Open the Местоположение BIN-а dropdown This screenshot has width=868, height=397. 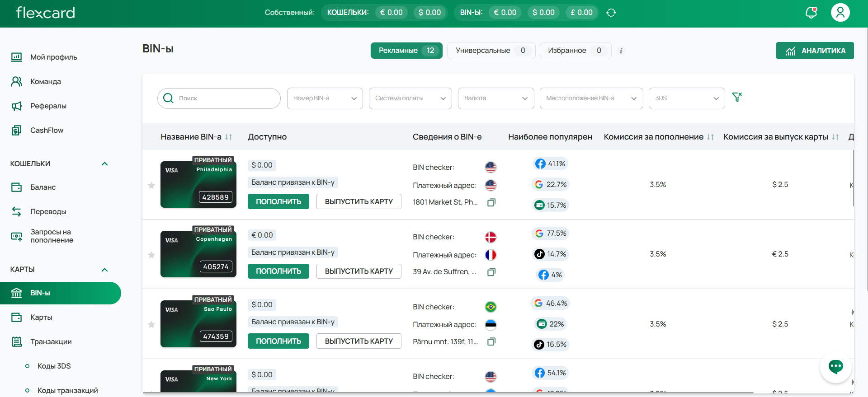(x=591, y=98)
